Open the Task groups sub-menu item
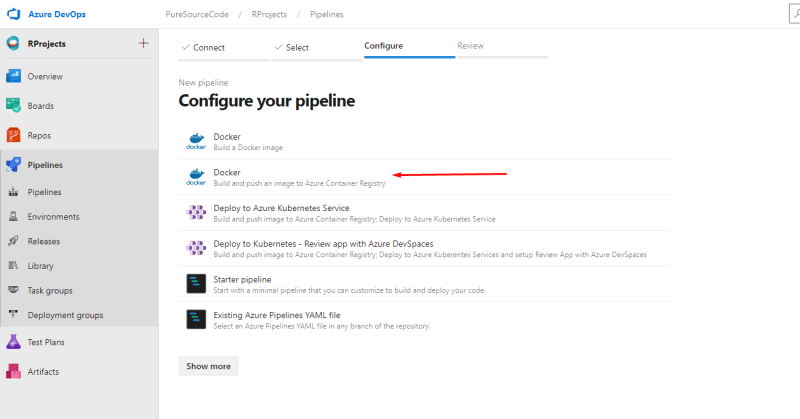Screen dimensions: 800x419 click(x=79, y=290)
